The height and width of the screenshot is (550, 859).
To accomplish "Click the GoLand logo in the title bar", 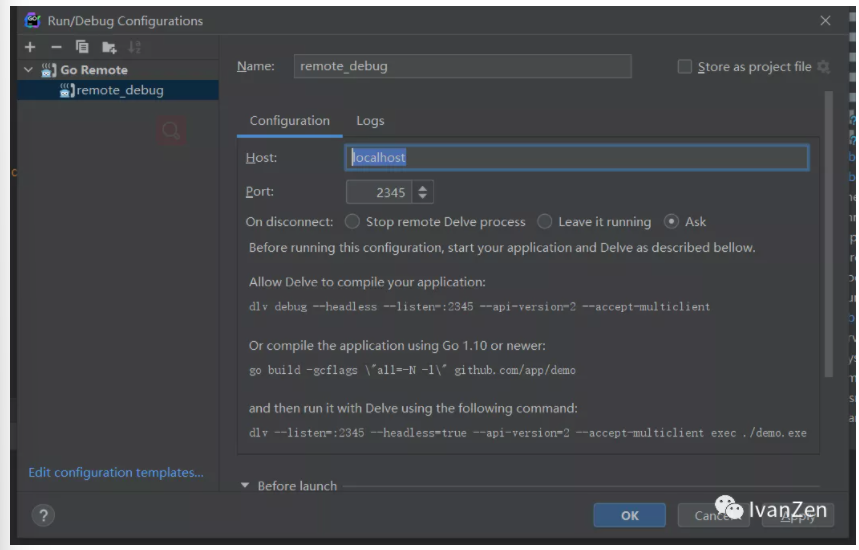I will pyautogui.click(x=33, y=20).
